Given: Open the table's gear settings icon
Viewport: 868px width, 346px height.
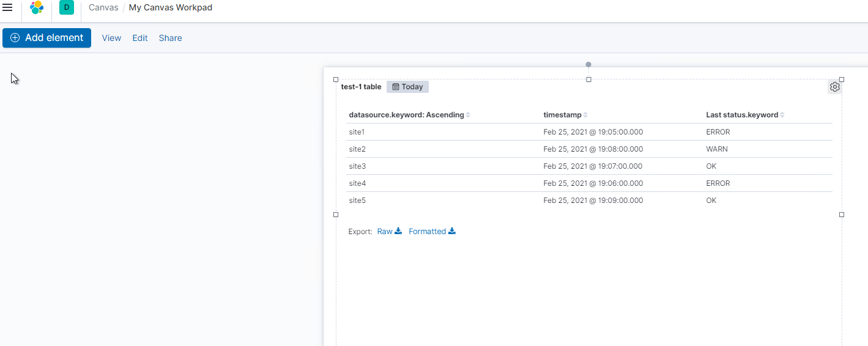Looking at the screenshot, I should coord(835,87).
